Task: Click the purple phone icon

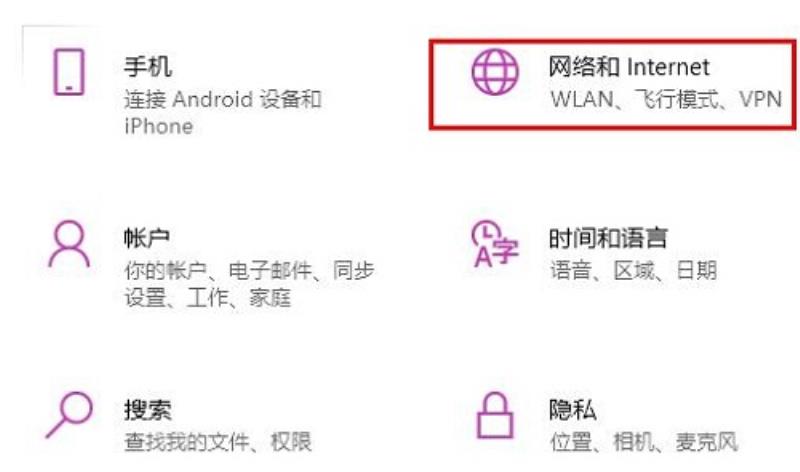Action: pos(69,72)
